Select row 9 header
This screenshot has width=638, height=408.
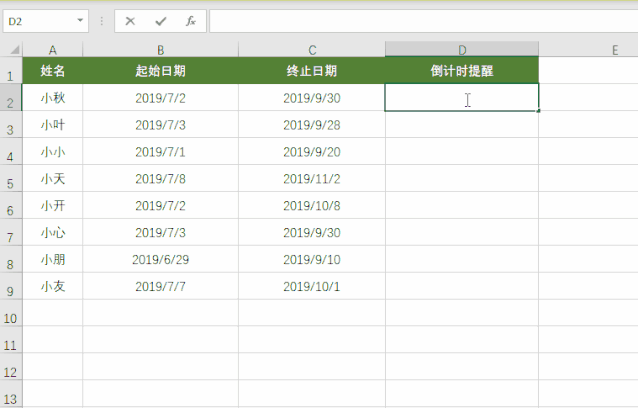pos(11,286)
